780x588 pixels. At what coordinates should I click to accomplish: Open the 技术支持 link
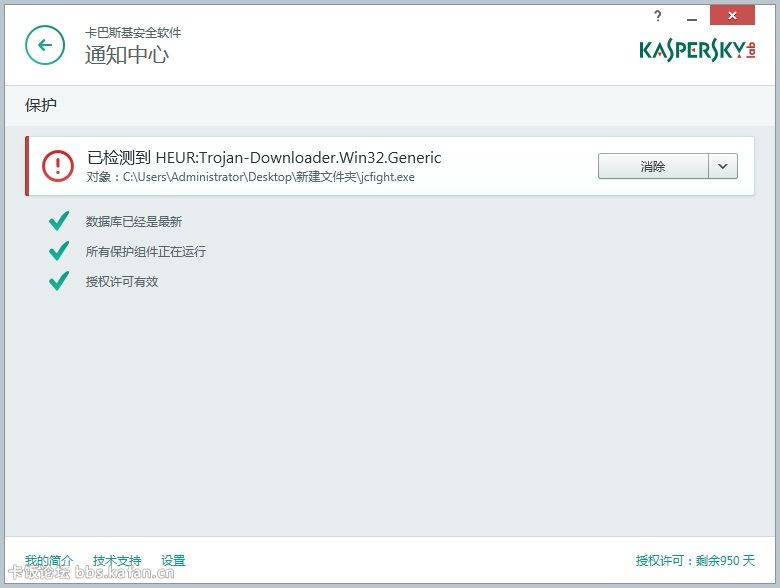(117, 561)
